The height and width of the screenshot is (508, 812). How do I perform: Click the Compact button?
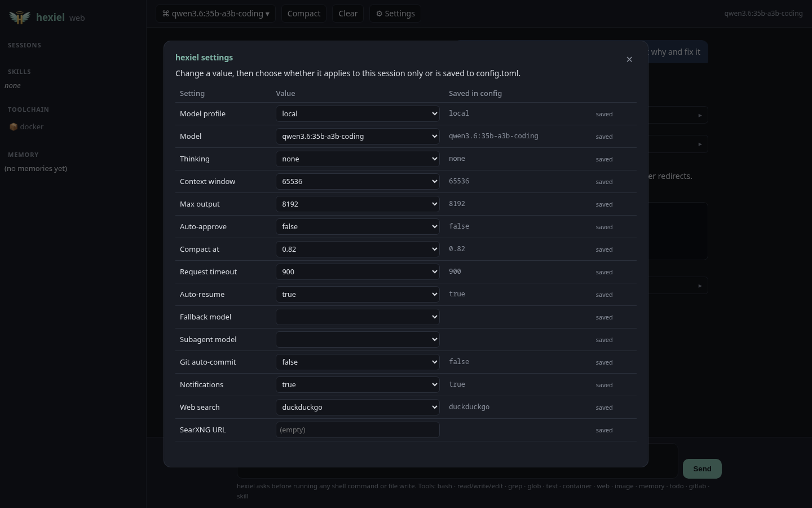click(x=304, y=14)
